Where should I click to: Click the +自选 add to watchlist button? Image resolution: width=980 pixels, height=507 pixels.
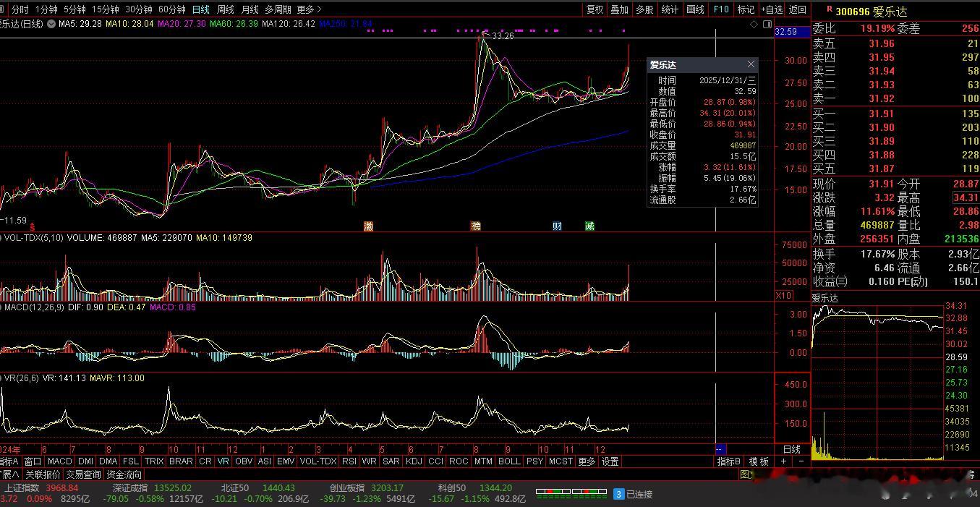772,9
